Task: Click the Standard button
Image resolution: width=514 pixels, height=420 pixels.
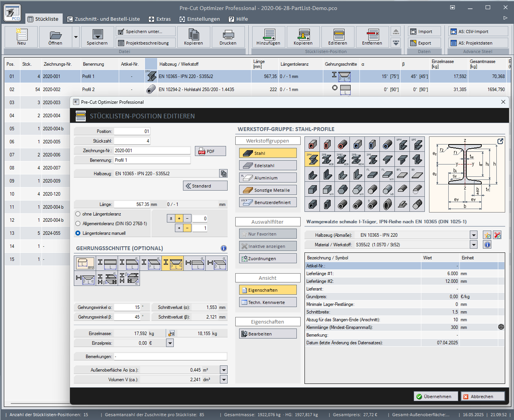Action: click(205, 186)
